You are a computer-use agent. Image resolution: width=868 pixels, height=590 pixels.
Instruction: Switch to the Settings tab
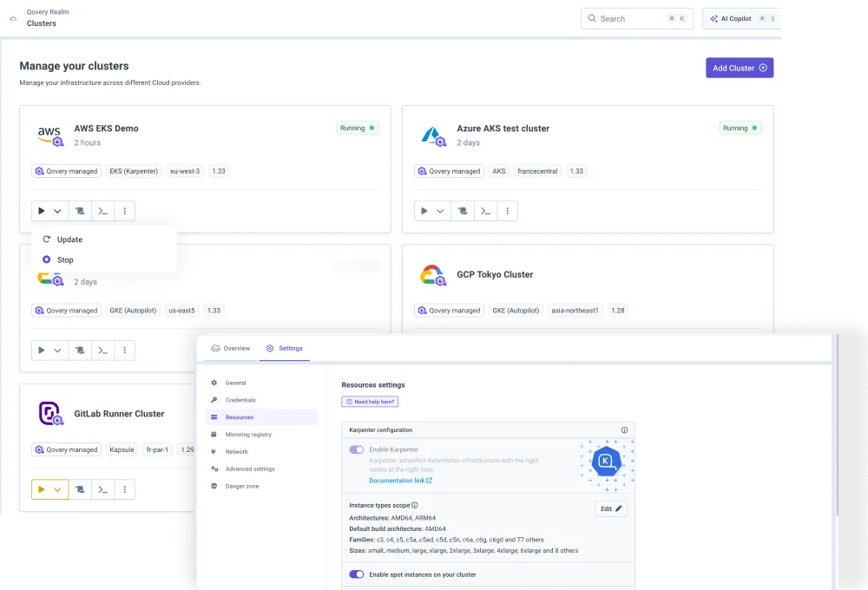coord(285,348)
